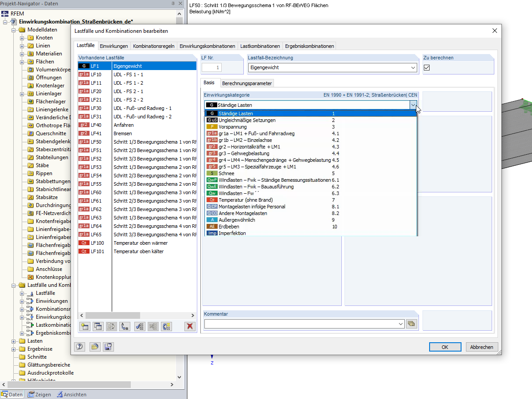Choose Vorspannung in category list

(x=310, y=127)
